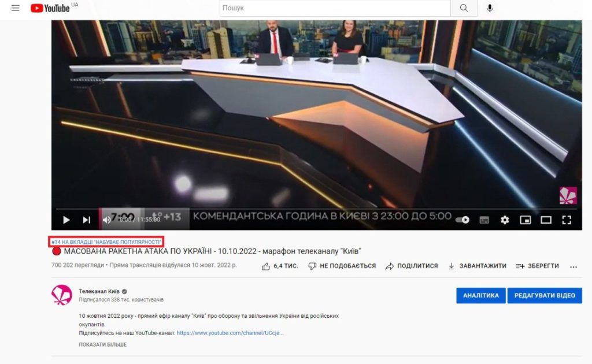Play the video
The height and width of the screenshot is (364, 592).
coord(66,220)
